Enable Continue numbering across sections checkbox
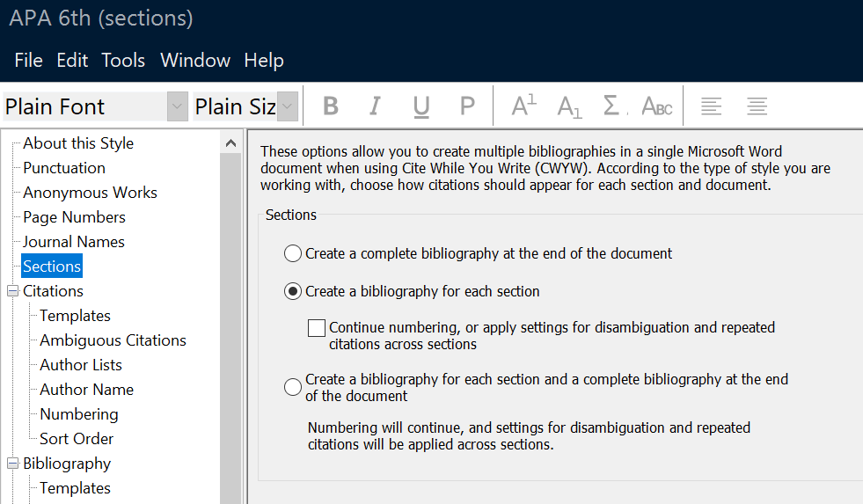The image size is (863, 504). point(317,328)
